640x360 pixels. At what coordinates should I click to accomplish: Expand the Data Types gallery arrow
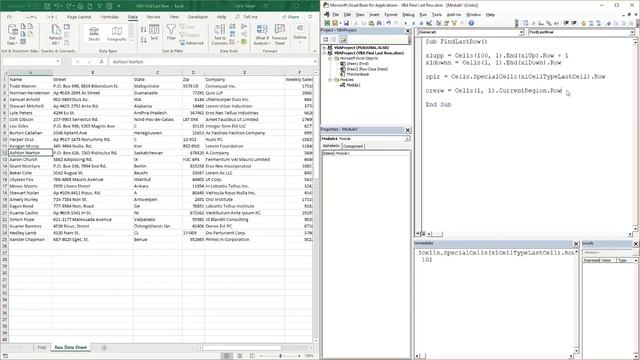tap(131, 40)
